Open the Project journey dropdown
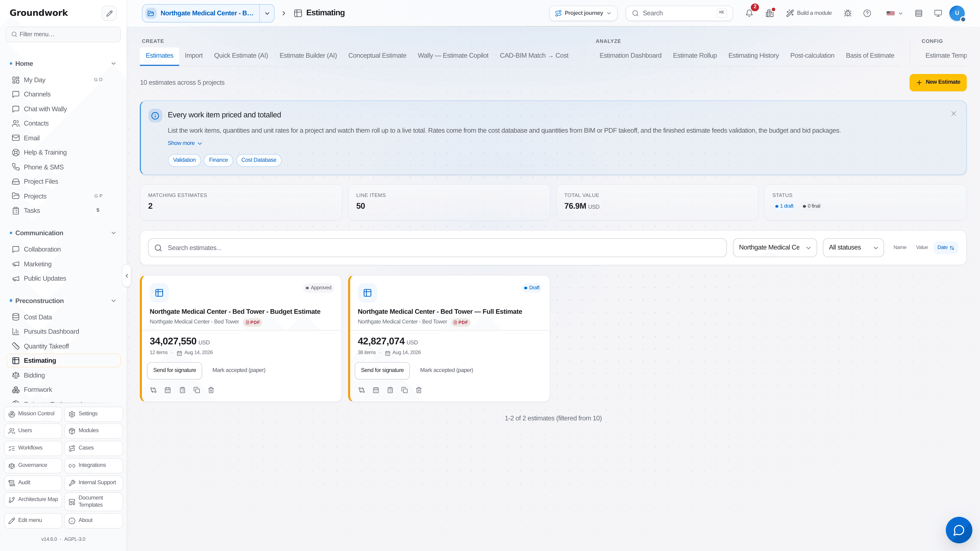 click(583, 13)
